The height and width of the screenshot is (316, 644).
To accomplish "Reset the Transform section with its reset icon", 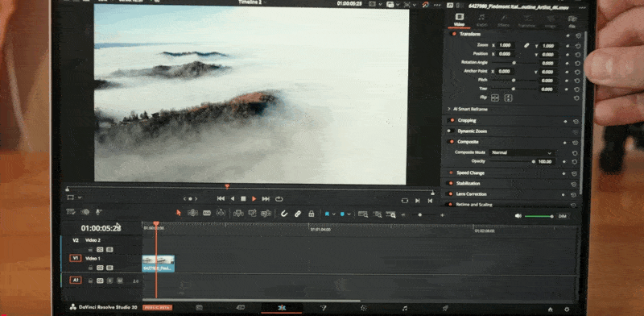I will pyautogui.click(x=578, y=35).
